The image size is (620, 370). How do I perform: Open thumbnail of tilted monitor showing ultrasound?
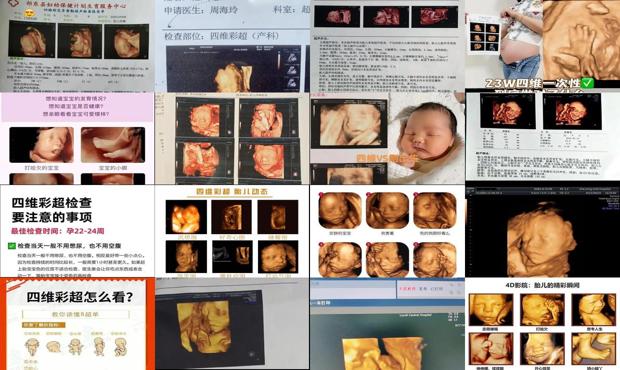232,324
